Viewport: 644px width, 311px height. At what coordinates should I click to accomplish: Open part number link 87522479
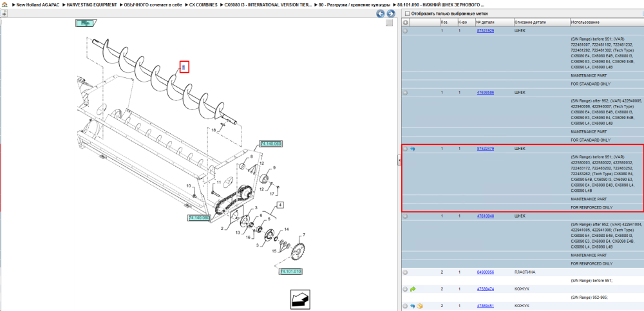click(485, 149)
